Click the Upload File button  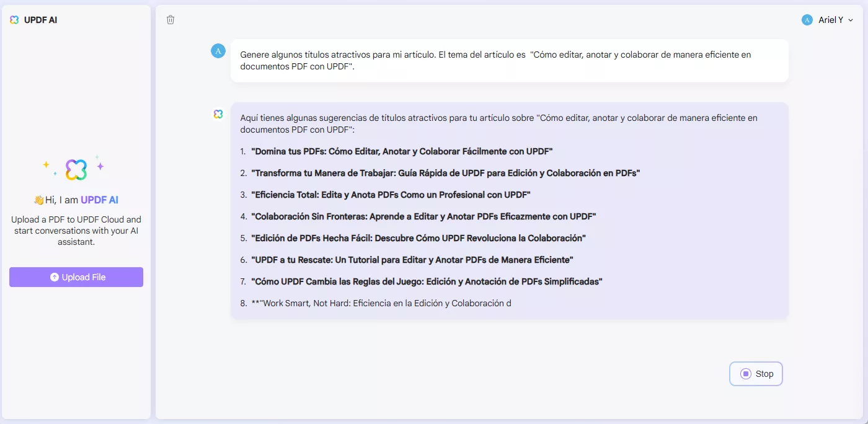76,277
